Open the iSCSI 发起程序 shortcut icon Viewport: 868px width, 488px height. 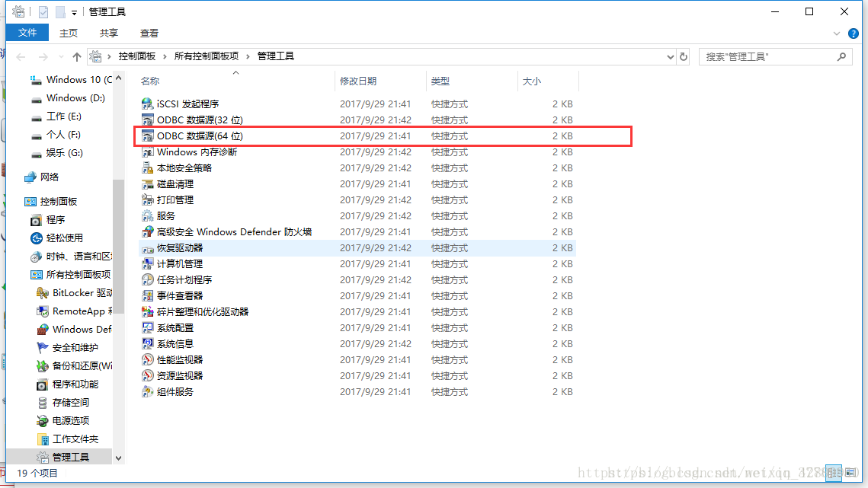click(x=147, y=104)
